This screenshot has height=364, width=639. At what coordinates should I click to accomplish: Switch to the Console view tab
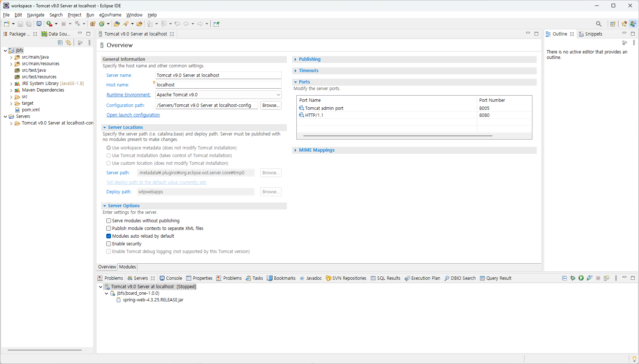[x=171, y=278]
